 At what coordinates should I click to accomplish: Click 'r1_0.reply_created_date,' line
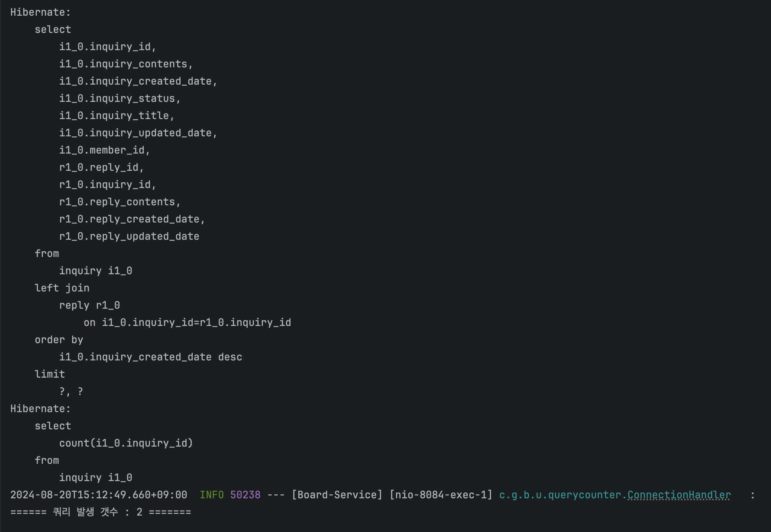click(x=132, y=219)
